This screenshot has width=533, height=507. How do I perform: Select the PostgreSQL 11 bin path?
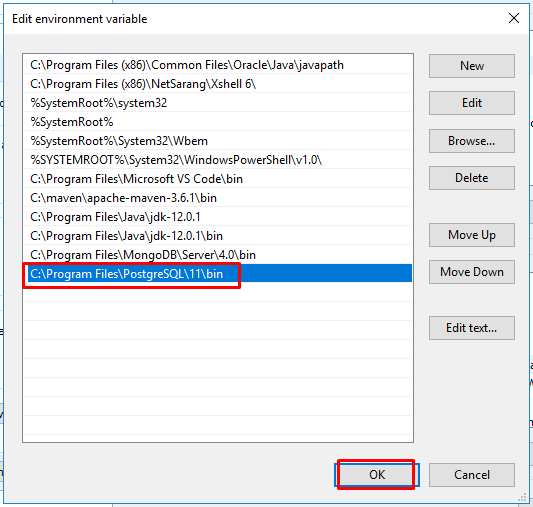coord(218,274)
